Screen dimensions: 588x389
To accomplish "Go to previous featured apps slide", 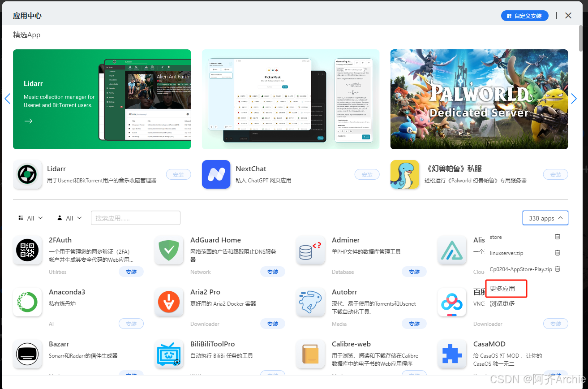I will pyautogui.click(x=7, y=99).
